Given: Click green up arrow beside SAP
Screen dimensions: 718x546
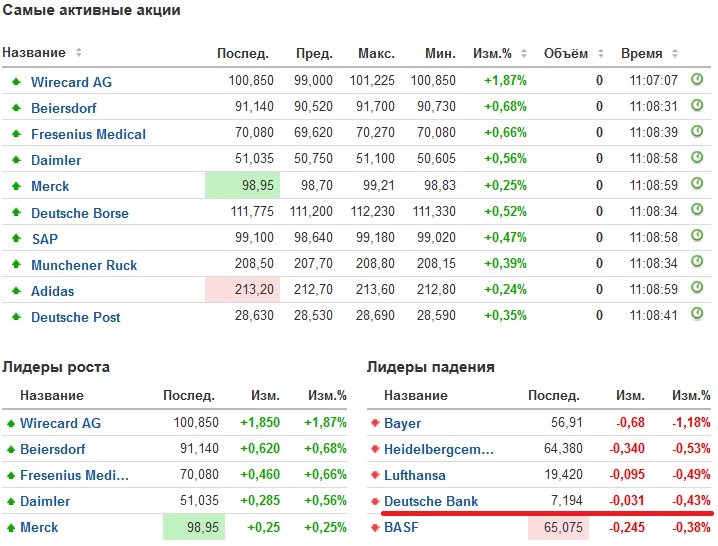Looking at the screenshot, I should 16,238.
